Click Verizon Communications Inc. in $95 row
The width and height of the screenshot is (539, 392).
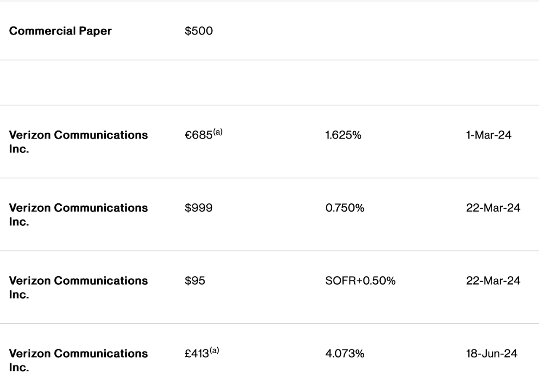point(78,288)
